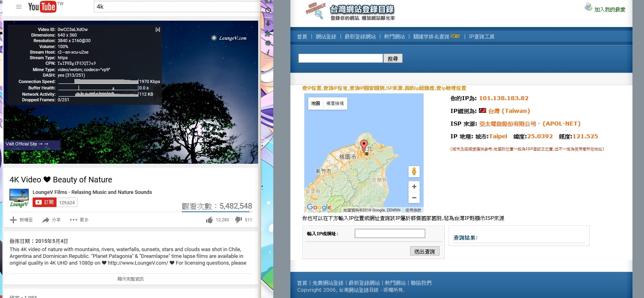Open LoungeV Films channel name link
The height and width of the screenshot is (298, 644).
(92, 192)
